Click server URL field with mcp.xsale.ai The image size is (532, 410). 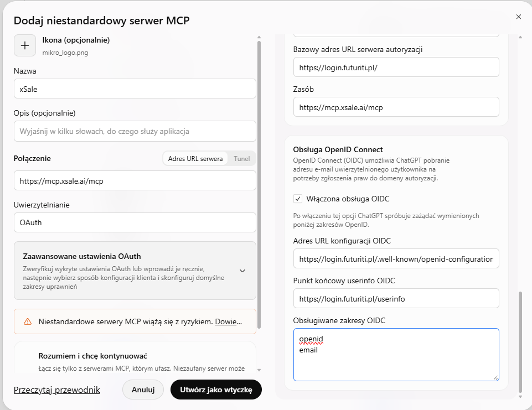tap(135, 181)
